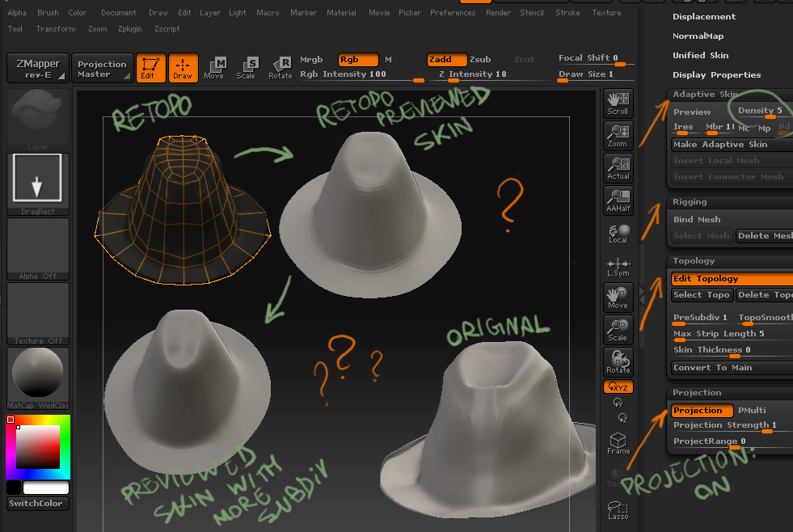The image size is (793, 532).
Task: Click the Frame icon on the right shelf
Action: pyautogui.click(x=618, y=442)
